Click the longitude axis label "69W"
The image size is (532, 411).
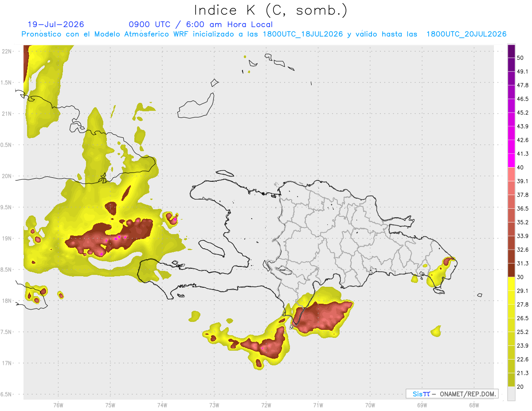coord(422,405)
